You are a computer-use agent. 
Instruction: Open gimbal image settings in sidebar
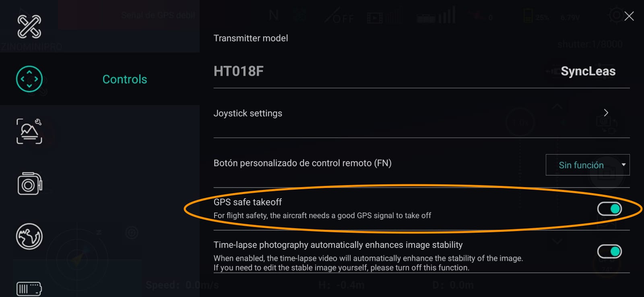[x=29, y=131]
